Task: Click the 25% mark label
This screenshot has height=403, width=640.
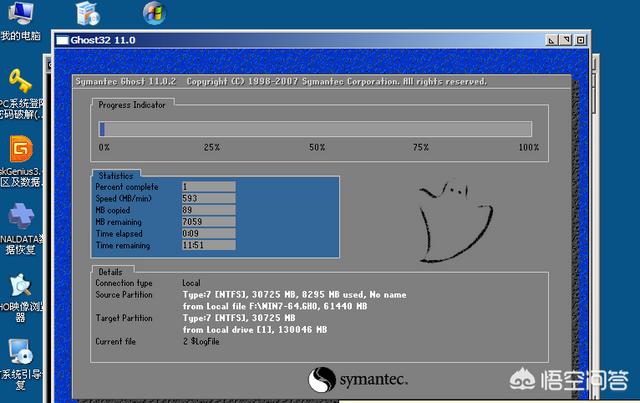Action: pyautogui.click(x=212, y=147)
